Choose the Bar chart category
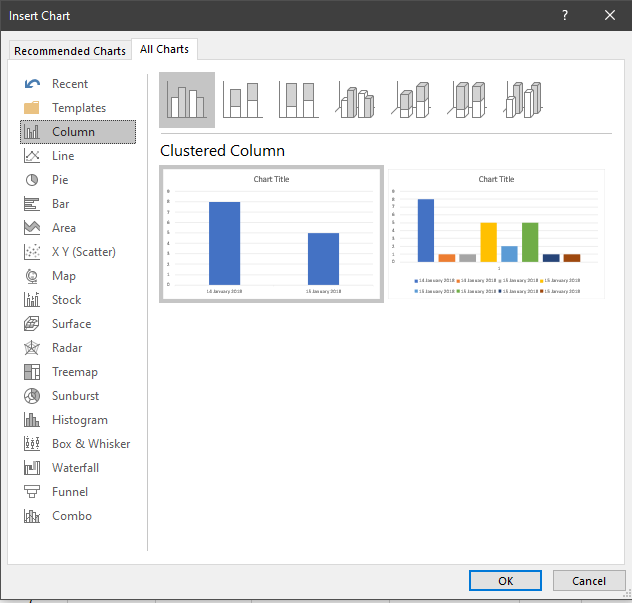The image size is (632, 603). (x=78, y=204)
